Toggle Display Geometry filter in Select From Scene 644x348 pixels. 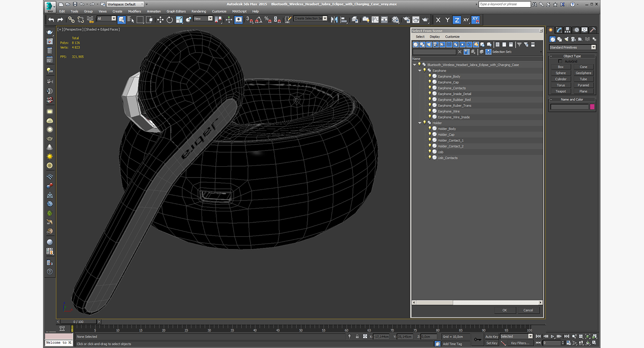(x=416, y=44)
